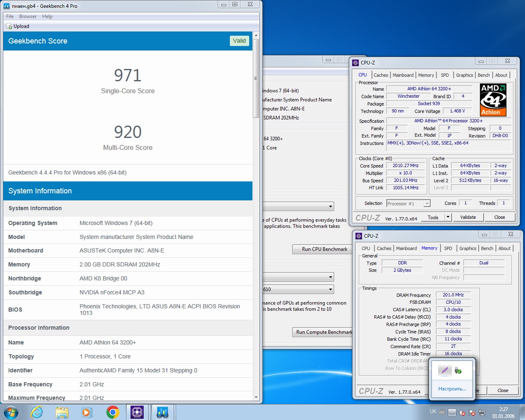
Task: Click the Geekbench vertical scrollbar thumb
Action: point(256,78)
